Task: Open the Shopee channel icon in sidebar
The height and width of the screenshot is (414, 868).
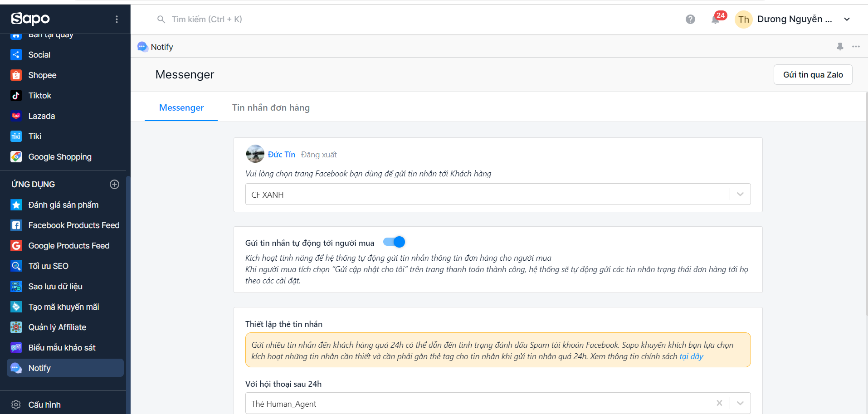Action: [16, 75]
